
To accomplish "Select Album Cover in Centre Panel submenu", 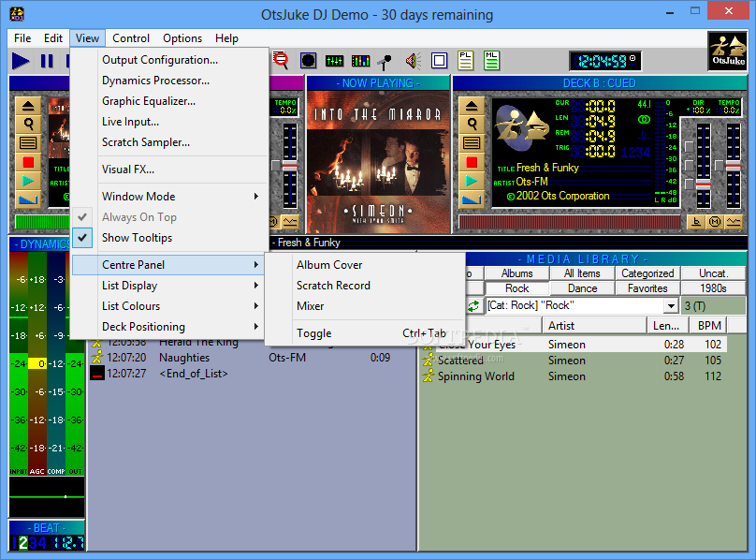I will point(365,265).
